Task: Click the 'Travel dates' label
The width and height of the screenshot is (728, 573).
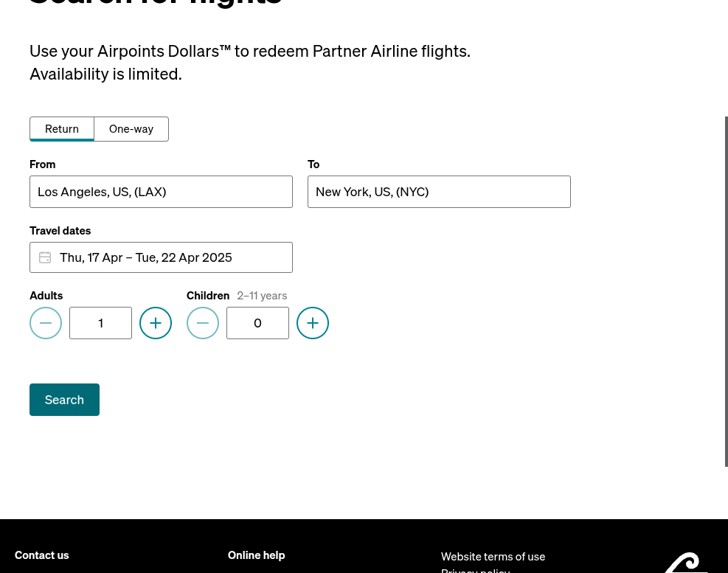Action: (x=60, y=231)
